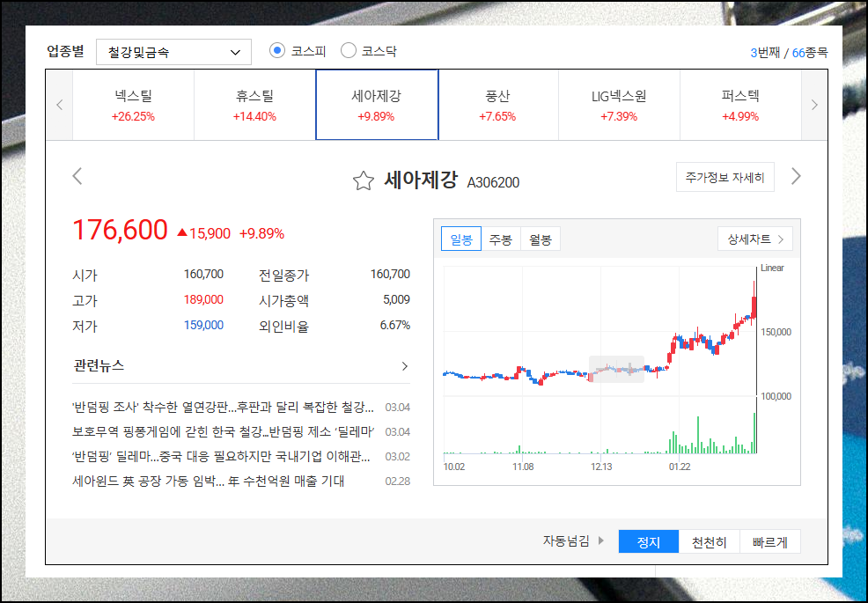The width and height of the screenshot is (868, 603).
Task: Slide stock carousel right with arrow after 퍼스텍
Action: pos(814,105)
